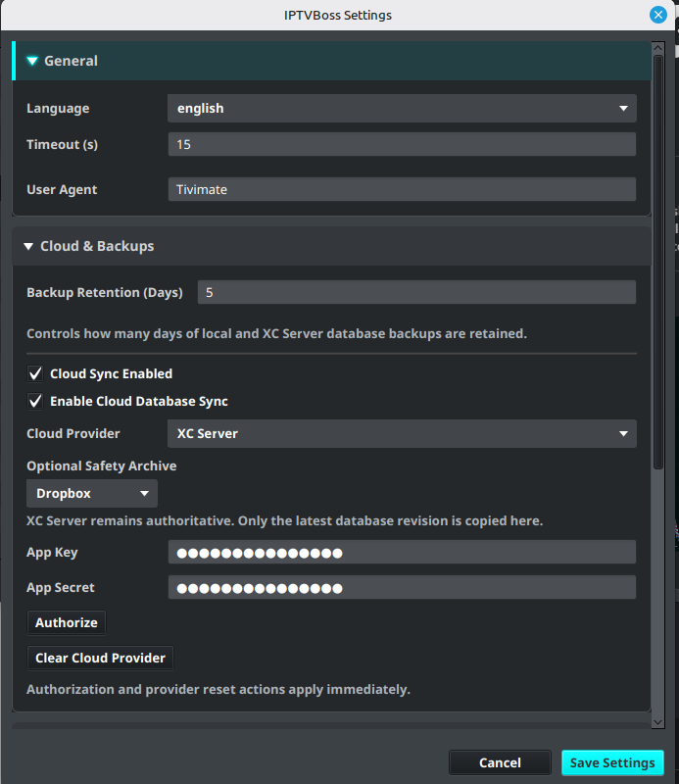Click the scrollbar down arrow
Viewport: 679px width, 784px height.
[658, 722]
